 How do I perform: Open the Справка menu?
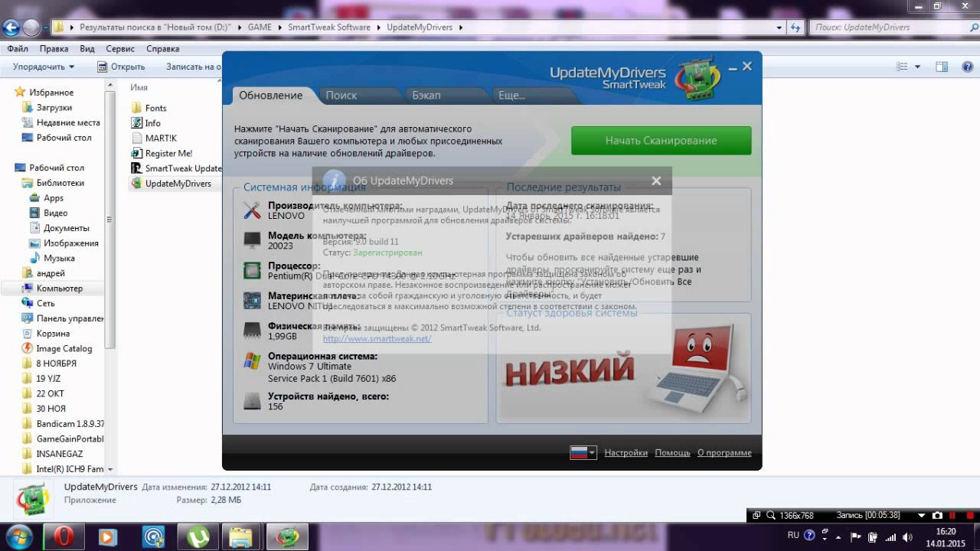pos(162,48)
